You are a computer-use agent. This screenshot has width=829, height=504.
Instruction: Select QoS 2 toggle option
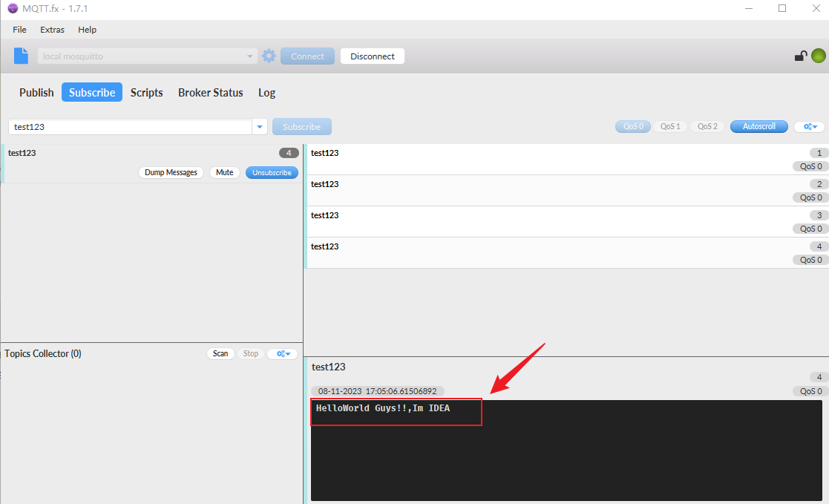point(707,127)
